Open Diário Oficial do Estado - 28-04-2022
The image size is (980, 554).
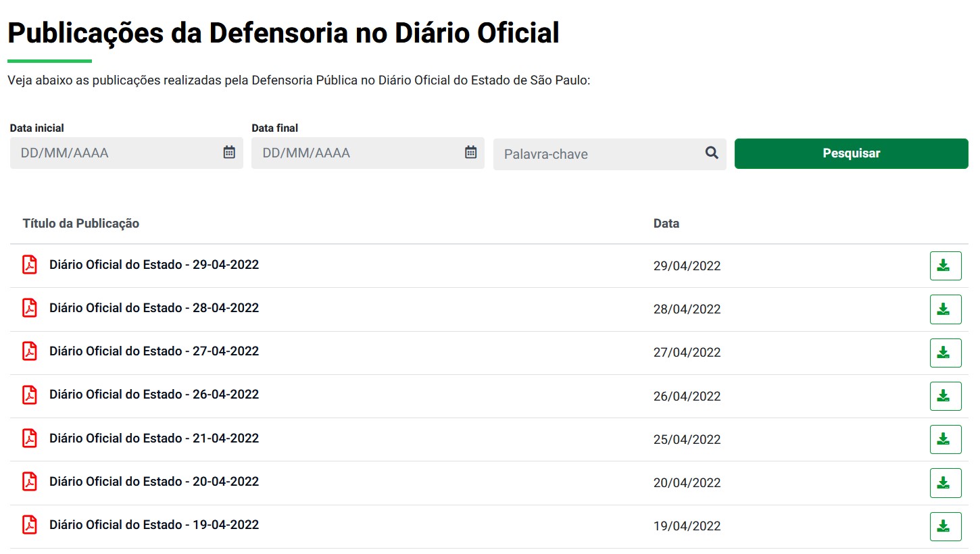click(x=154, y=308)
